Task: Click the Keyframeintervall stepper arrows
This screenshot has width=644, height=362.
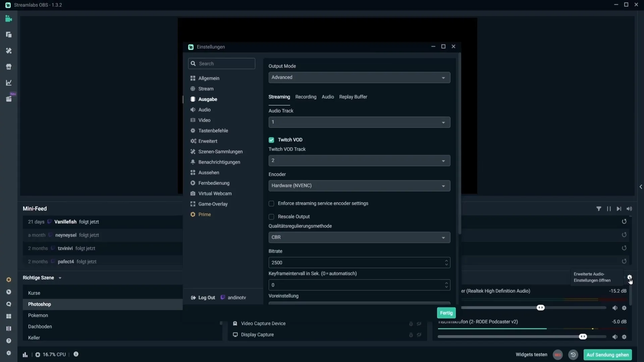Action: pyautogui.click(x=446, y=285)
